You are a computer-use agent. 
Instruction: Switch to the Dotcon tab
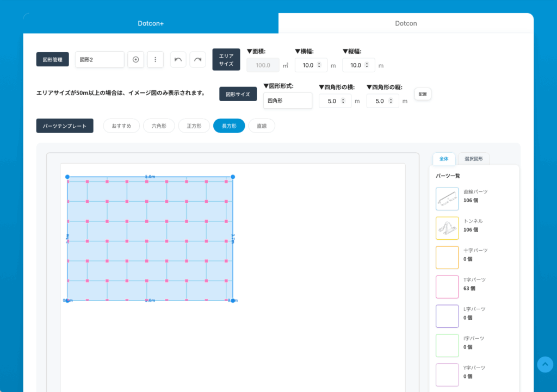point(406,23)
